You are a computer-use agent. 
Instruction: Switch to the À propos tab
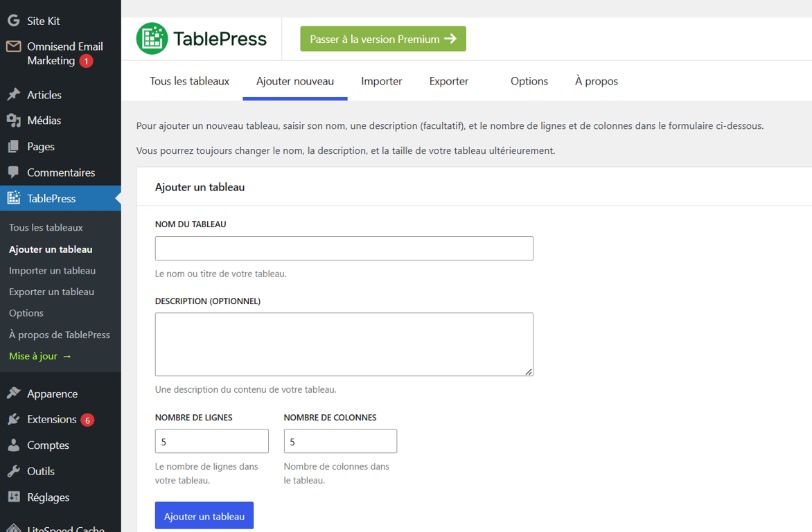[597, 81]
